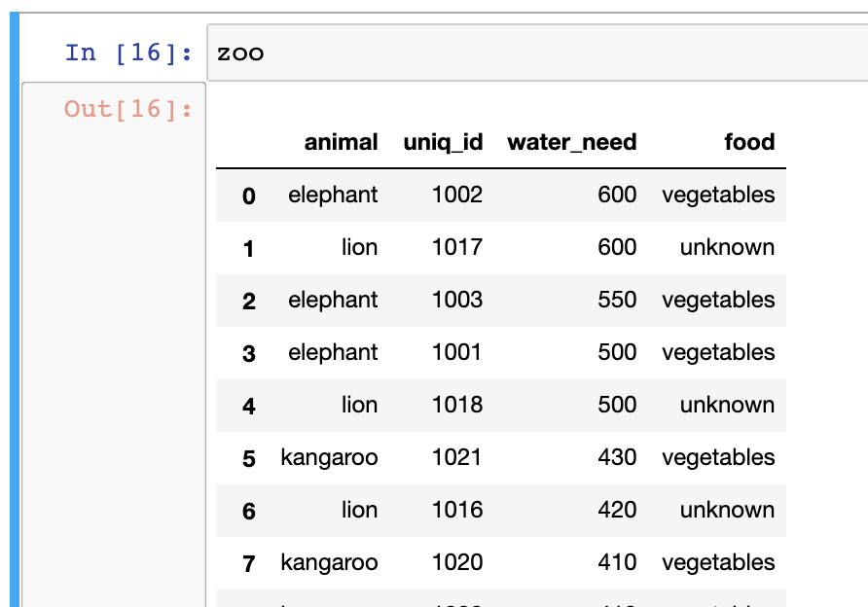Click the water_need column header
This screenshot has height=607, width=868.
pos(571,142)
